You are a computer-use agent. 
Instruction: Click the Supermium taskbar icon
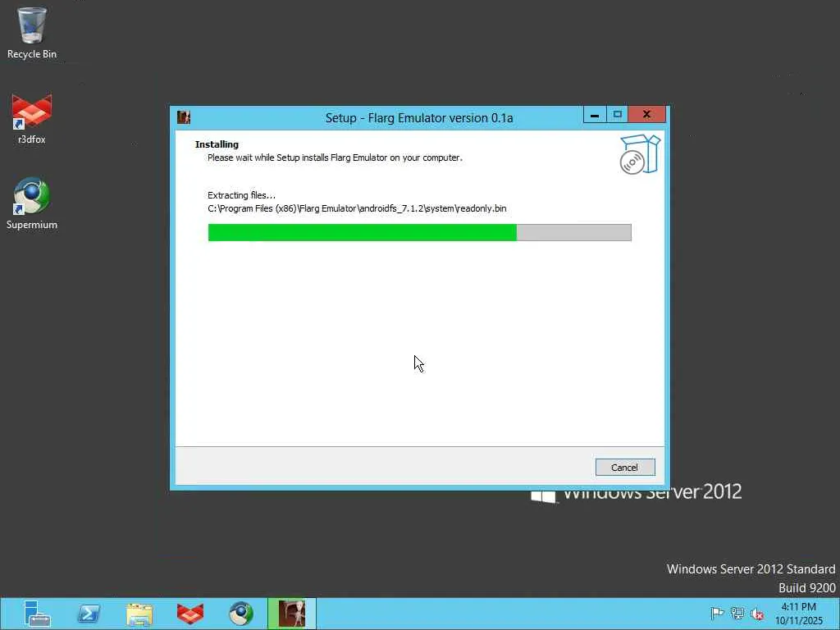tap(241, 614)
